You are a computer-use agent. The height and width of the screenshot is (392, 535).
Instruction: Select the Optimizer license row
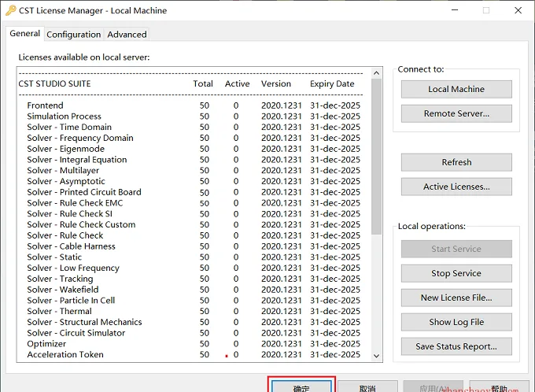pyautogui.click(x=194, y=344)
